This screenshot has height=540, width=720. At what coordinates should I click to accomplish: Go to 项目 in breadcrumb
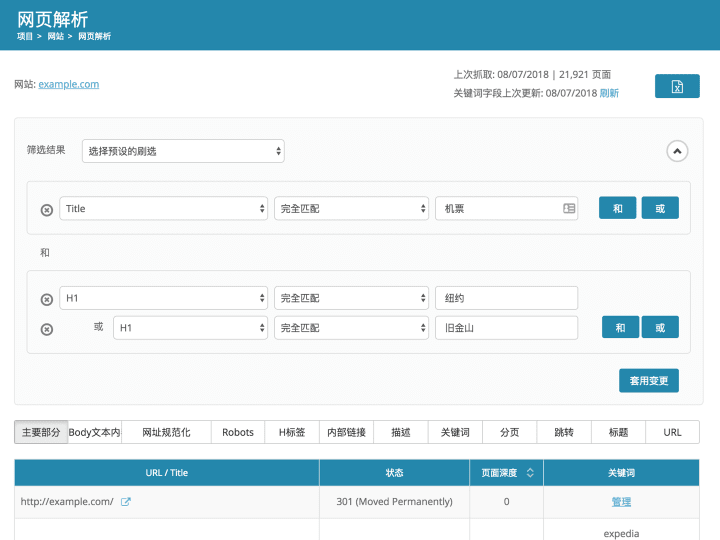click(25, 36)
